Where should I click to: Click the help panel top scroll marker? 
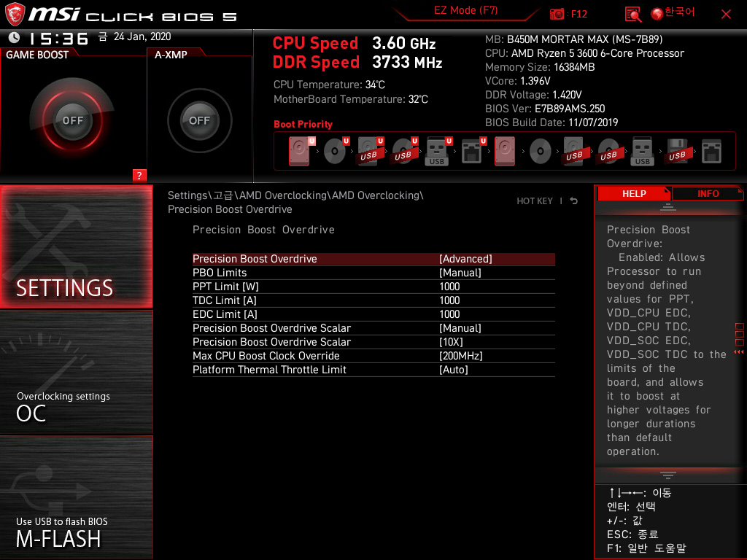(668, 206)
